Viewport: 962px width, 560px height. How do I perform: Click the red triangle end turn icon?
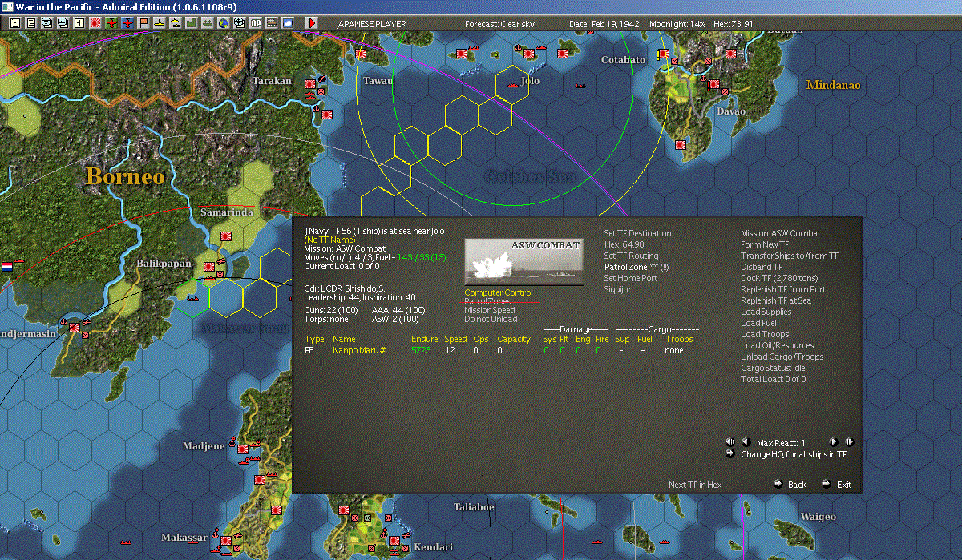tap(312, 23)
